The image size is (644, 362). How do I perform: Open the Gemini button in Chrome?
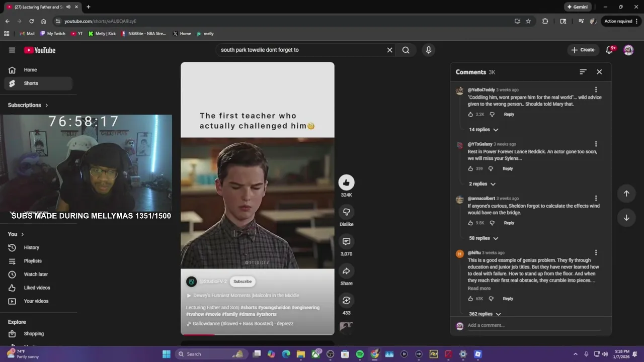coord(577,7)
